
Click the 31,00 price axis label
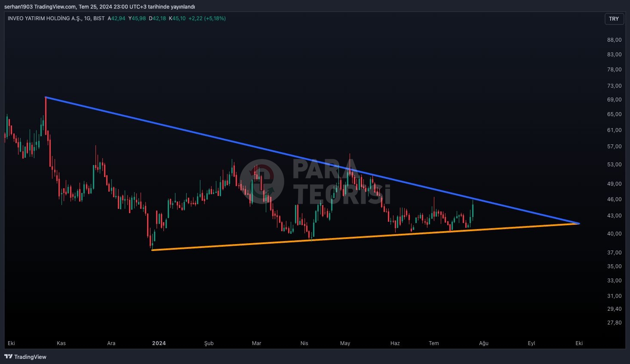tap(614, 296)
